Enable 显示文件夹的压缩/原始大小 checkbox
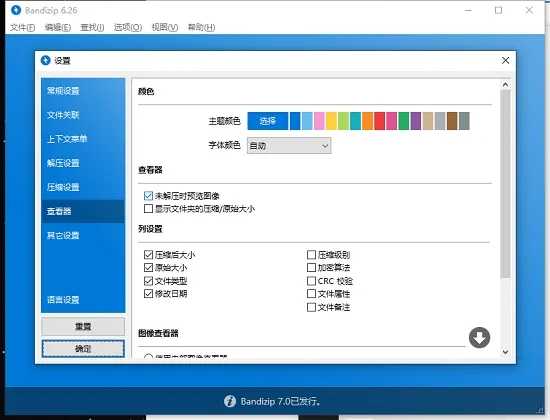This screenshot has width=550, height=420. 148,209
